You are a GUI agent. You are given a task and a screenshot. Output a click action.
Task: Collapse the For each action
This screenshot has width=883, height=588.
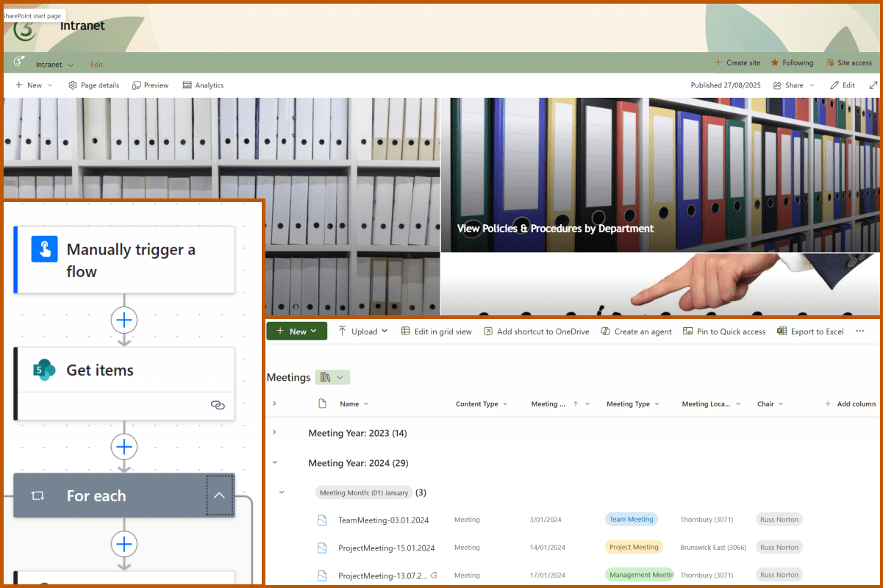pyautogui.click(x=219, y=495)
